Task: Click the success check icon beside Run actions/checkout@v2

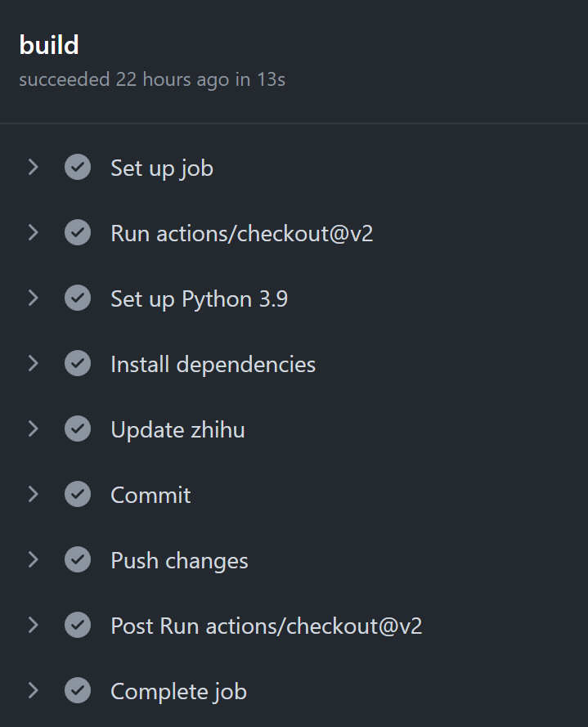Action: coord(78,233)
